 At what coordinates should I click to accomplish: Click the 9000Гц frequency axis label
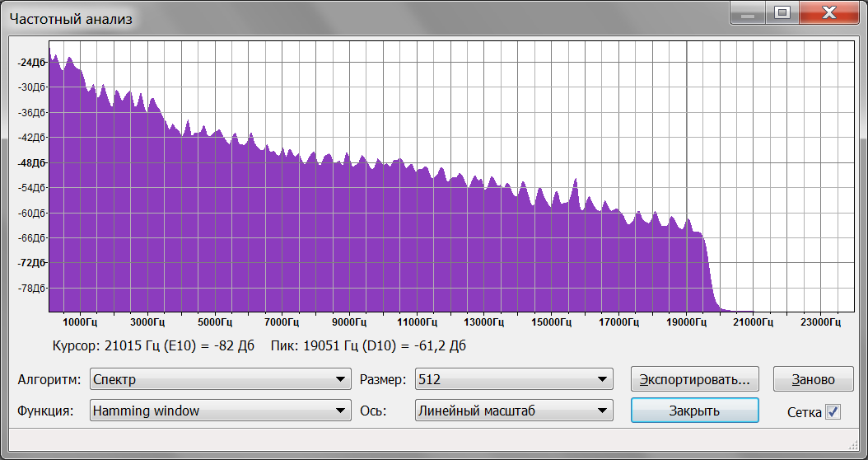(x=348, y=322)
